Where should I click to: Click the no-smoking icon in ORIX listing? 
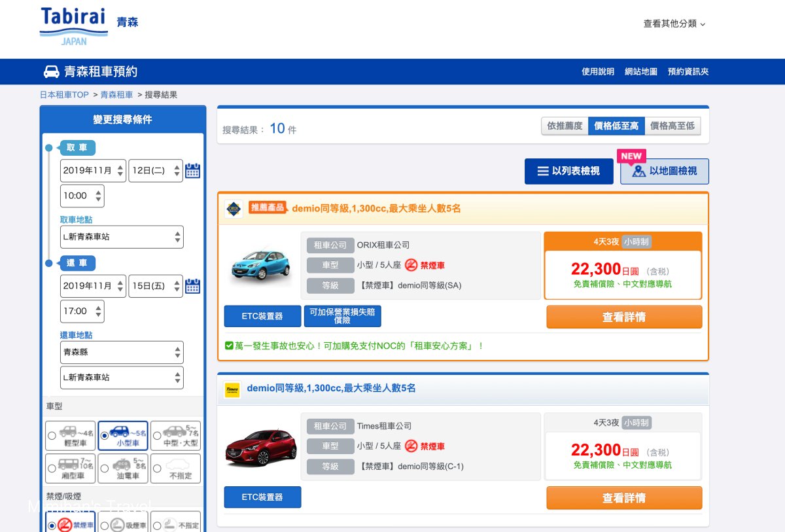(411, 265)
